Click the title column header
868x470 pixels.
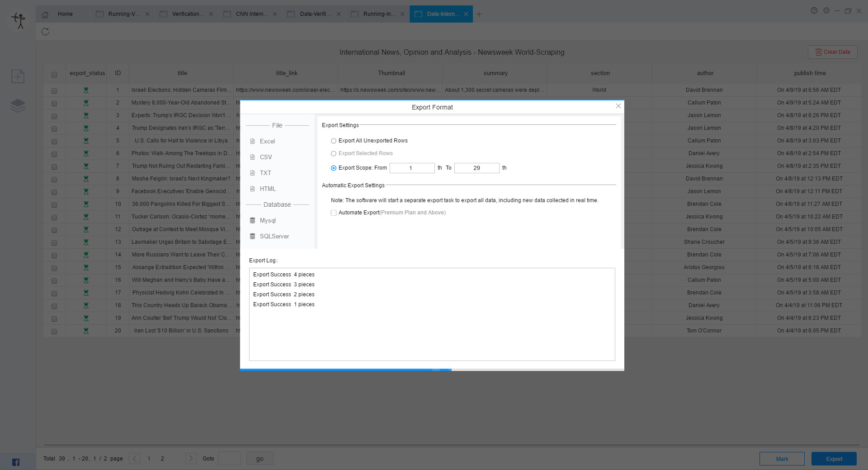click(182, 73)
